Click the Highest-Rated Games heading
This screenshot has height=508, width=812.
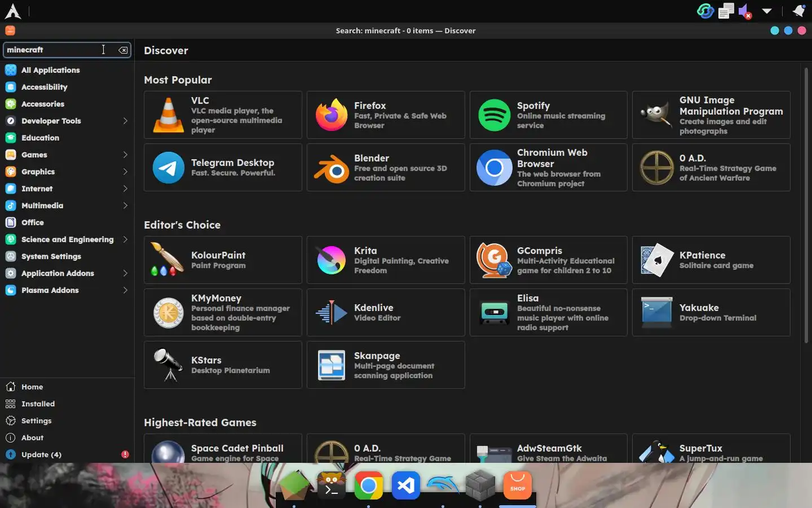(200, 423)
